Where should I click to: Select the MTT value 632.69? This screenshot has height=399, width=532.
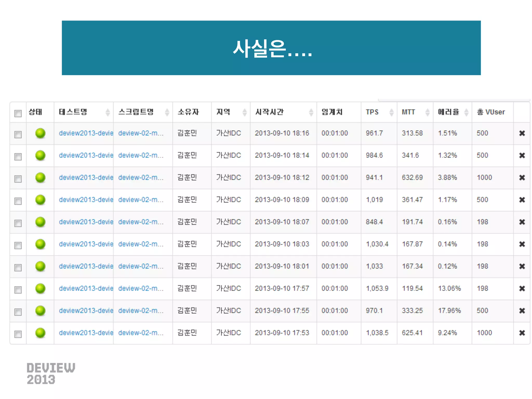pyautogui.click(x=412, y=178)
